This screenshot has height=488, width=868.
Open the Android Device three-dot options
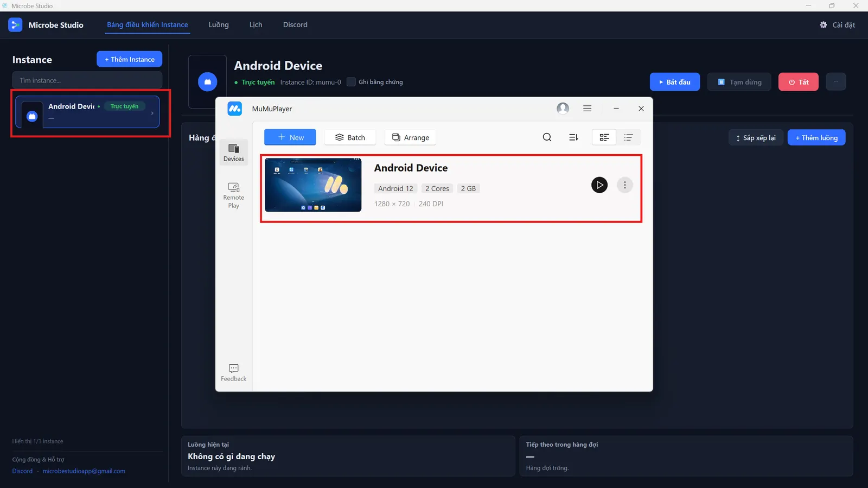[624, 185]
